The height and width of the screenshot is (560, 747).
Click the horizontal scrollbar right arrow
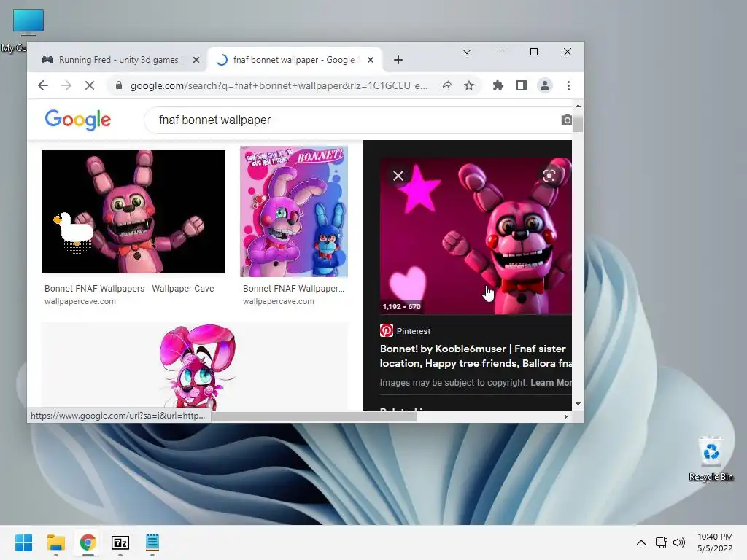click(x=565, y=416)
